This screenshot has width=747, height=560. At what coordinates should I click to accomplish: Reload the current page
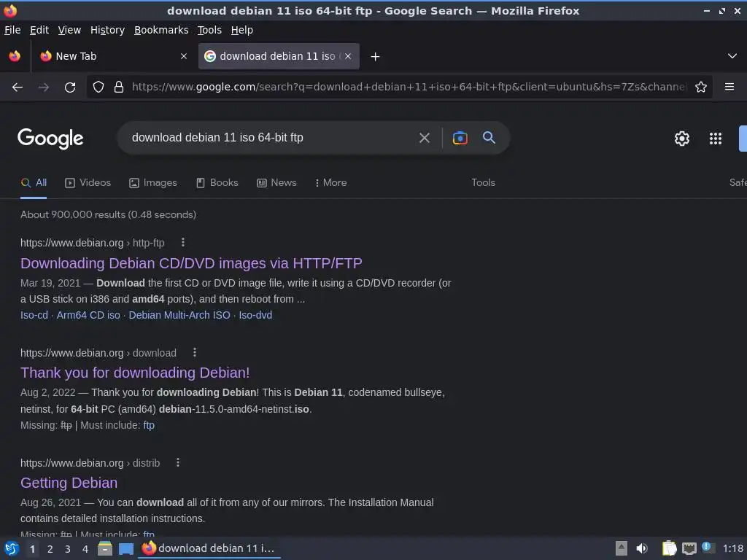point(70,87)
